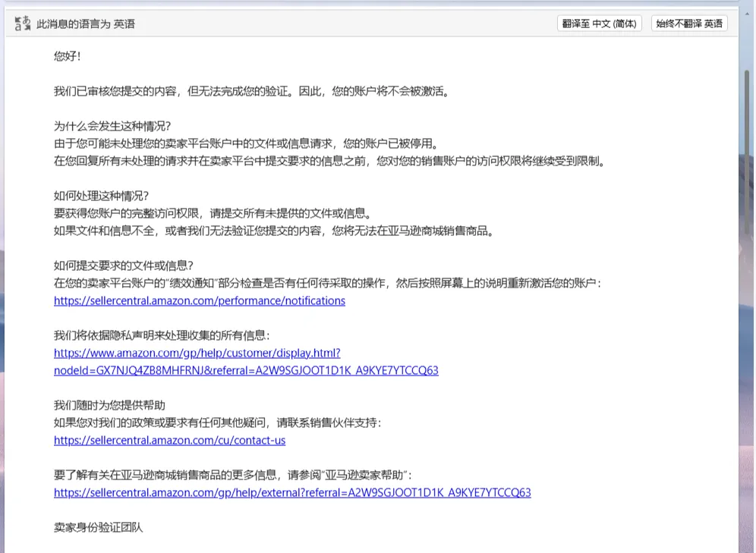Click the line starting 要了解有关在亚马逊商城销售商品

point(233,475)
